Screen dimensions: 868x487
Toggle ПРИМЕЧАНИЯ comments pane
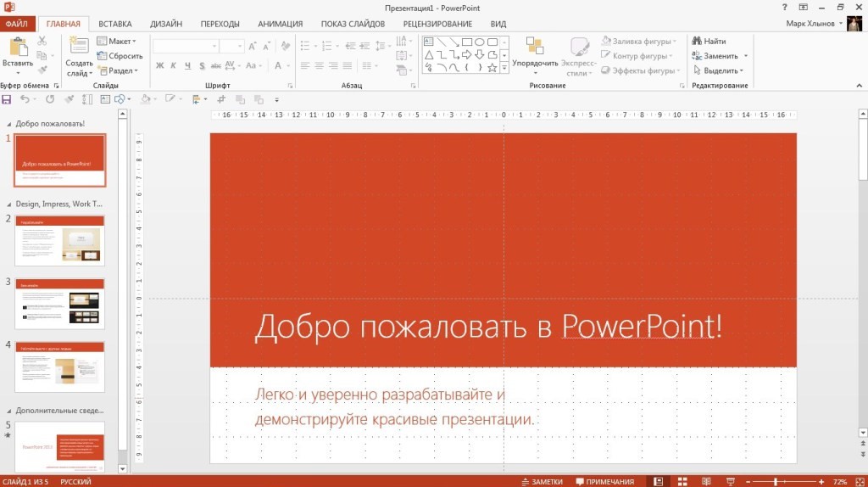pyautogui.click(x=604, y=481)
